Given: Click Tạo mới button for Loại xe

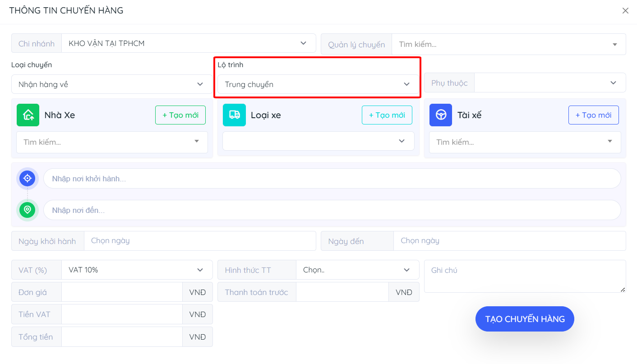Looking at the screenshot, I should 387,115.
